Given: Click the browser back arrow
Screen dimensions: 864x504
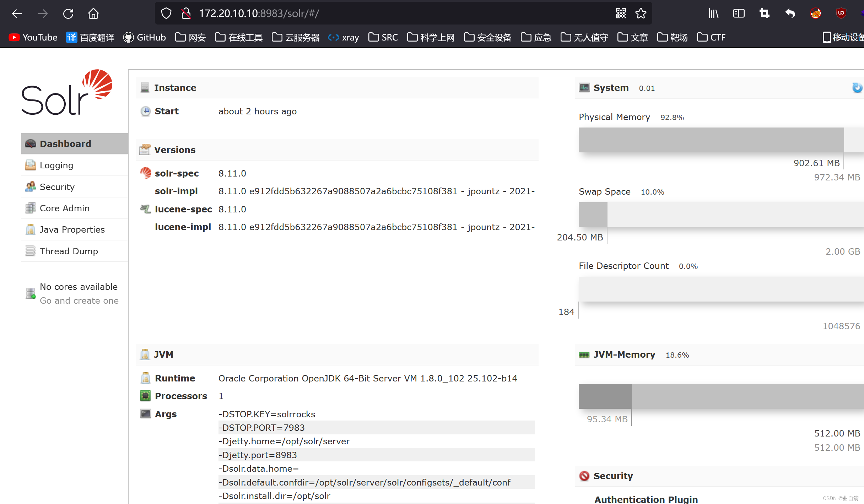Looking at the screenshot, I should point(17,13).
